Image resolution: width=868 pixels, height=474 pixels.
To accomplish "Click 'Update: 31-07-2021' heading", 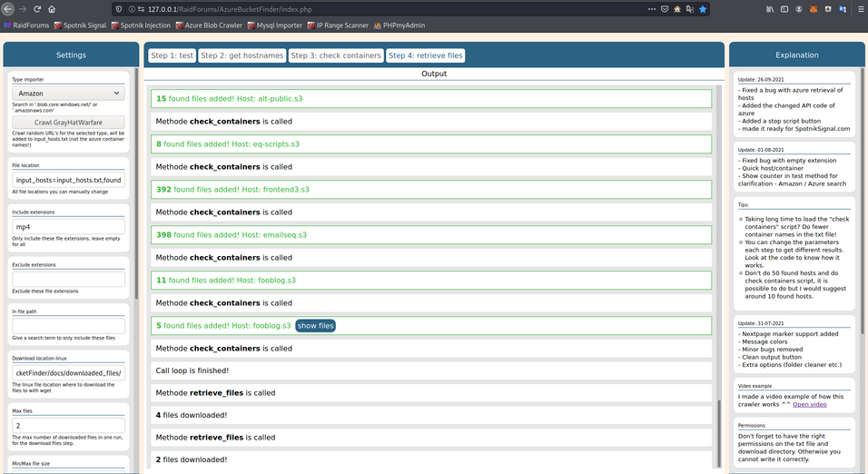I will pyautogui.click(x=761, y=323).
